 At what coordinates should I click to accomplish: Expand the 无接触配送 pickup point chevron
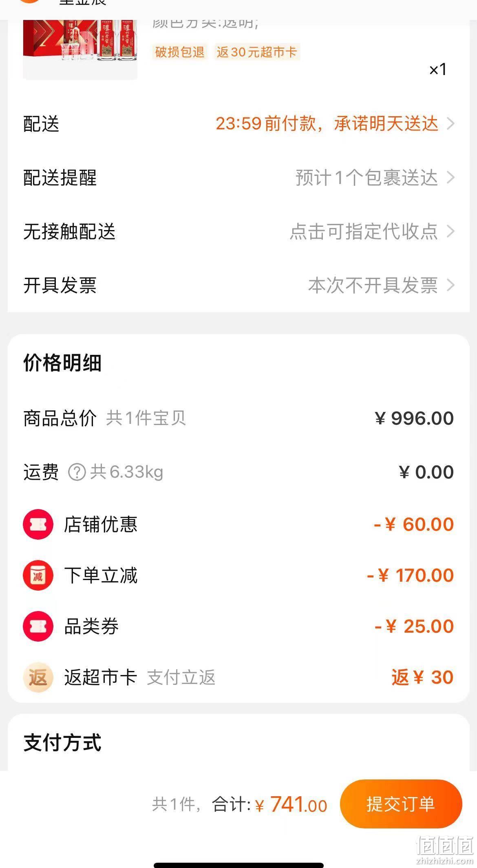click(450, 231)
